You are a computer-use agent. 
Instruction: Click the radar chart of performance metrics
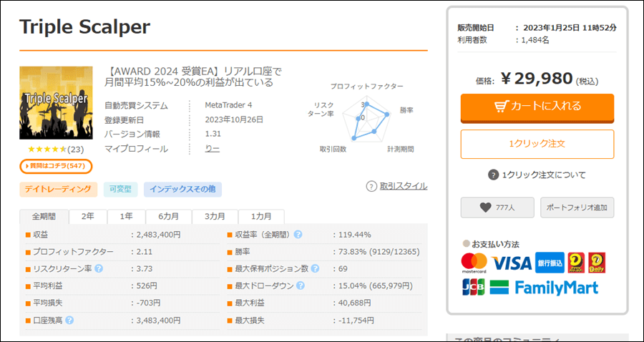[367, 120]
